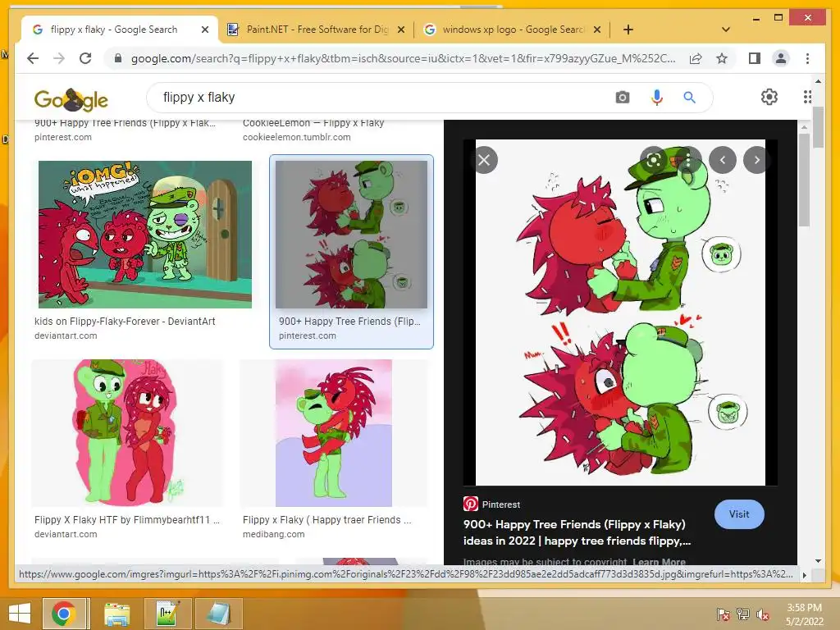Open Flippy X Flaky HTF by Flimmybearhtf11 link

pos(127,519)
